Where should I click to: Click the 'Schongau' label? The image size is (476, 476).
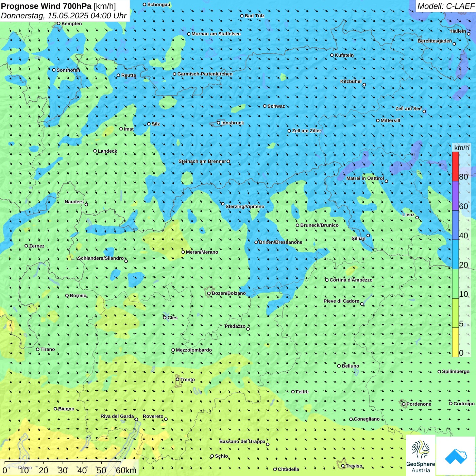(159, 4)
